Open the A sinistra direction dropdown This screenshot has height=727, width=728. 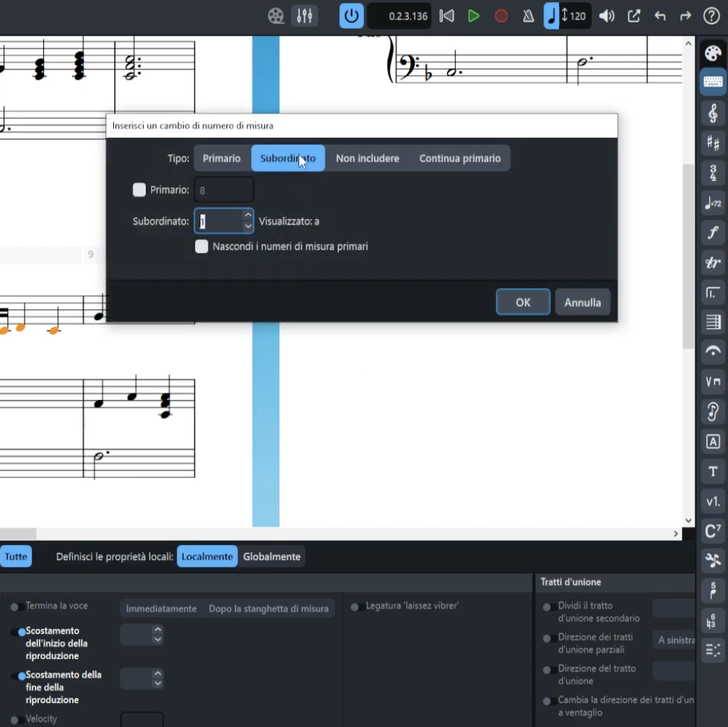click(674, 640)
